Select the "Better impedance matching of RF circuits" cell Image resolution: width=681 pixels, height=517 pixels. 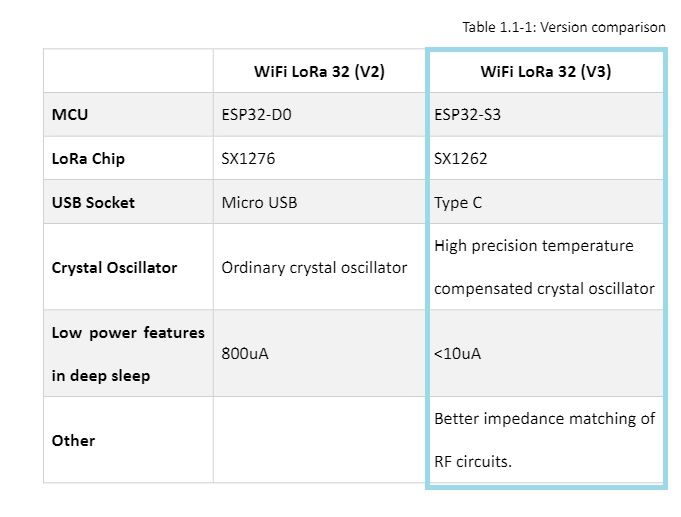(544, 440)
